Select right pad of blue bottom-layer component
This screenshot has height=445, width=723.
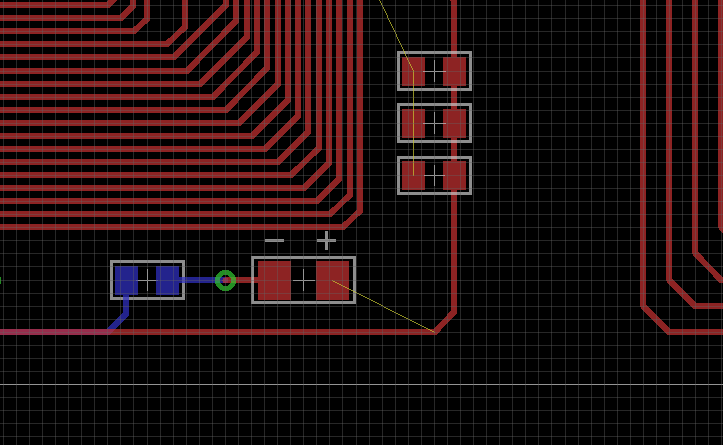[x=167, y=280]
